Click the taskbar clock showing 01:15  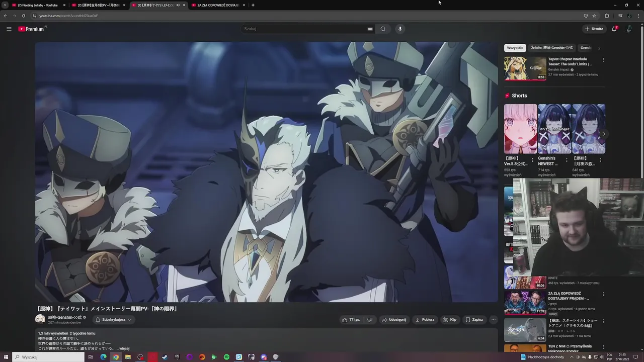tap(622, 357)
